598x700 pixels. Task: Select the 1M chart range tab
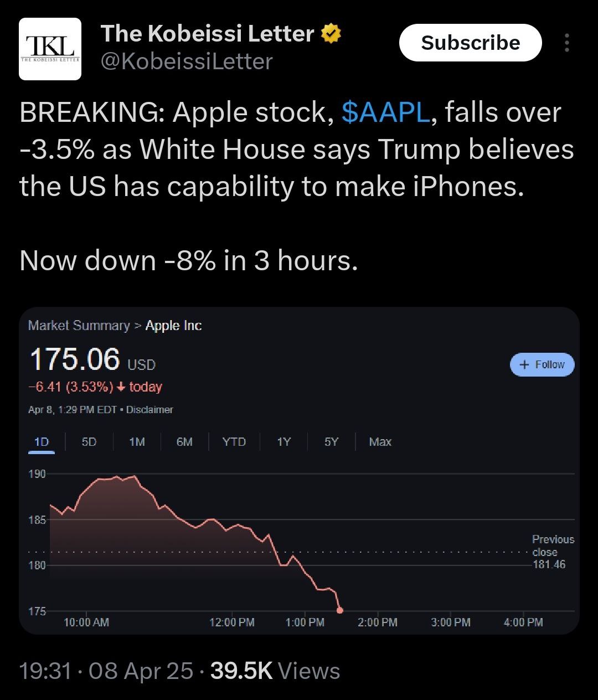click(x=137, y=442)
